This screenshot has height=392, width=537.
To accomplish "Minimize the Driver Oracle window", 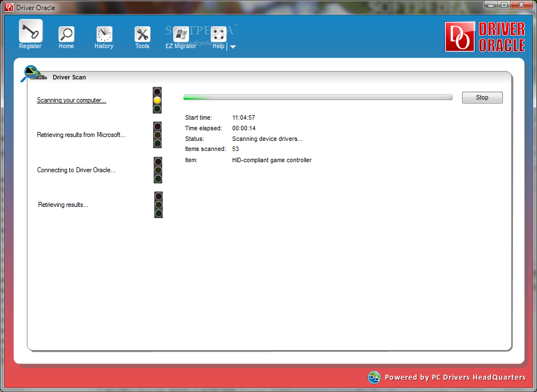I will [491, 5].
